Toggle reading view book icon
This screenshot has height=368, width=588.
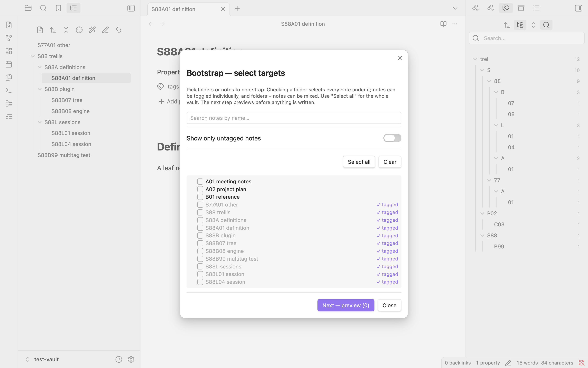[x=443, y=24]
